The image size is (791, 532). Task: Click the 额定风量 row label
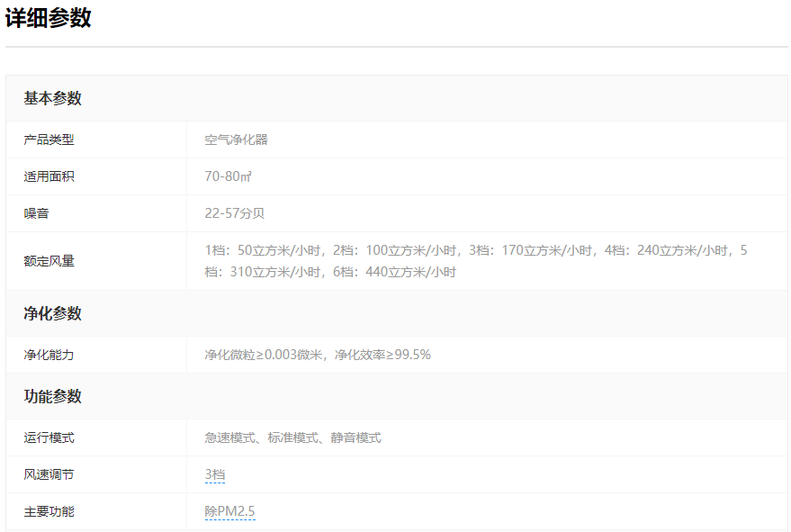[x=49, y=261]
